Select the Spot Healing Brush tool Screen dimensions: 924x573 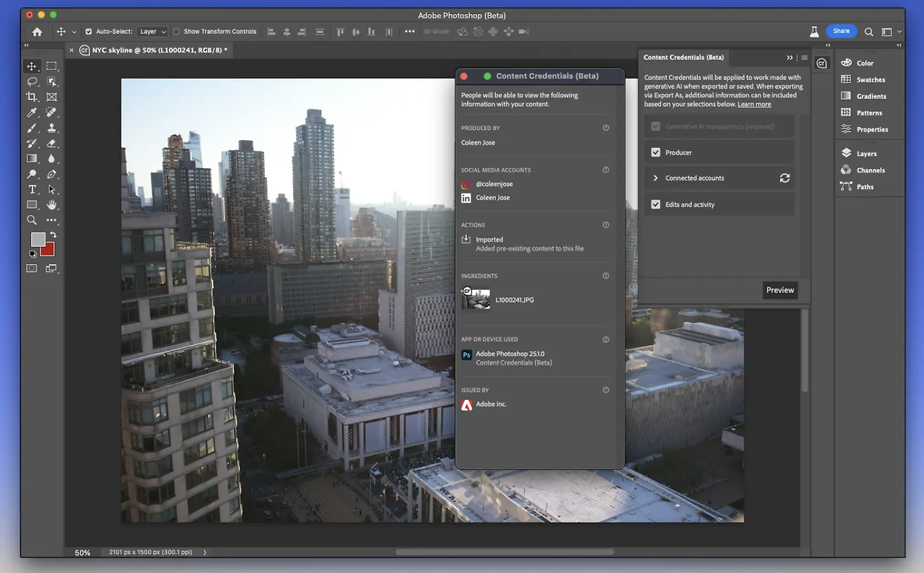51,113
